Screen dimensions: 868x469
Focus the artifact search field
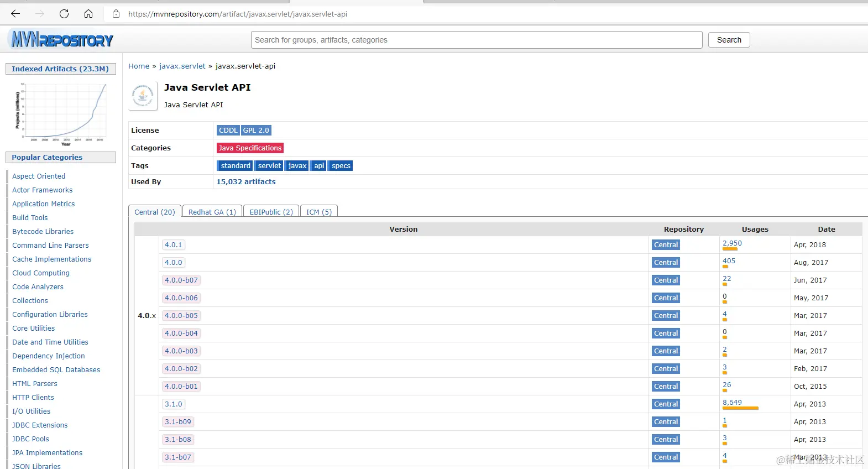coord(477,40)
